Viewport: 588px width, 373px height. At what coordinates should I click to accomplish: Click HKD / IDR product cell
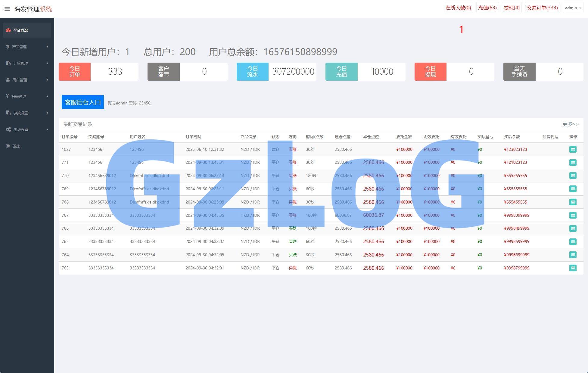coord(250,215)
